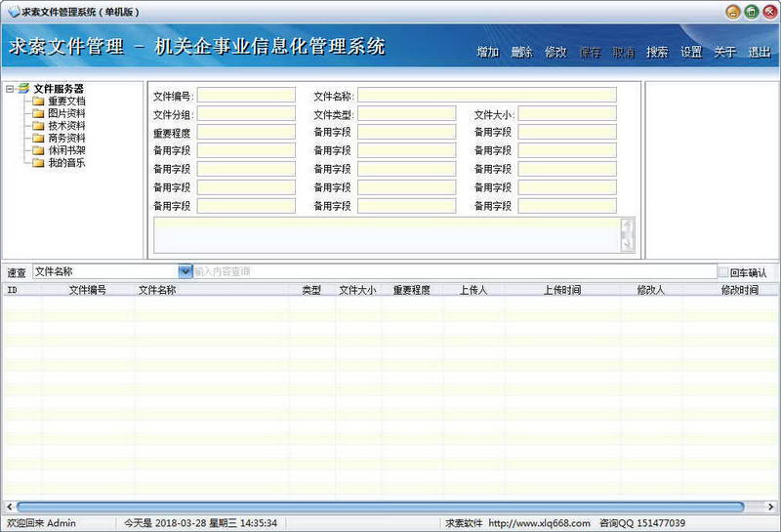Click http://www.xlq668.com in the status bar
Viewport: 781px width, 532px height.
point(539,523)
